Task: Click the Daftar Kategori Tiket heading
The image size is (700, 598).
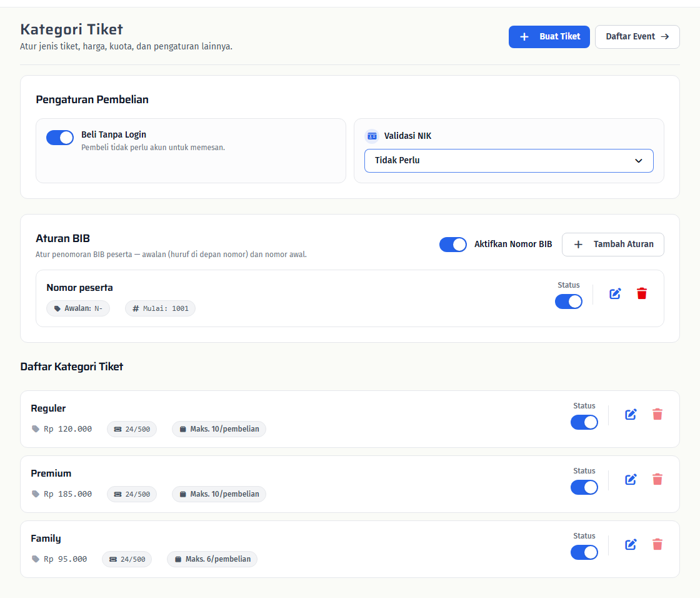Action: pyautogui.click(x=72, y=367)
